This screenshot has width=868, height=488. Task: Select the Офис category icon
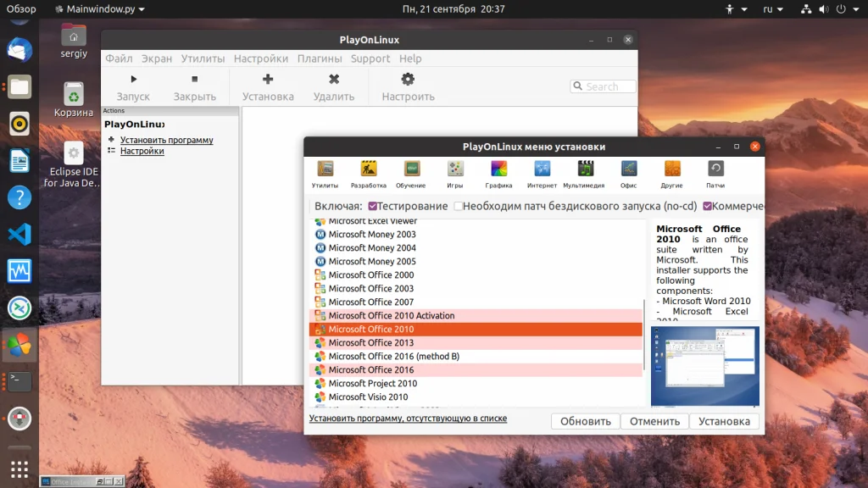point(629,169)
